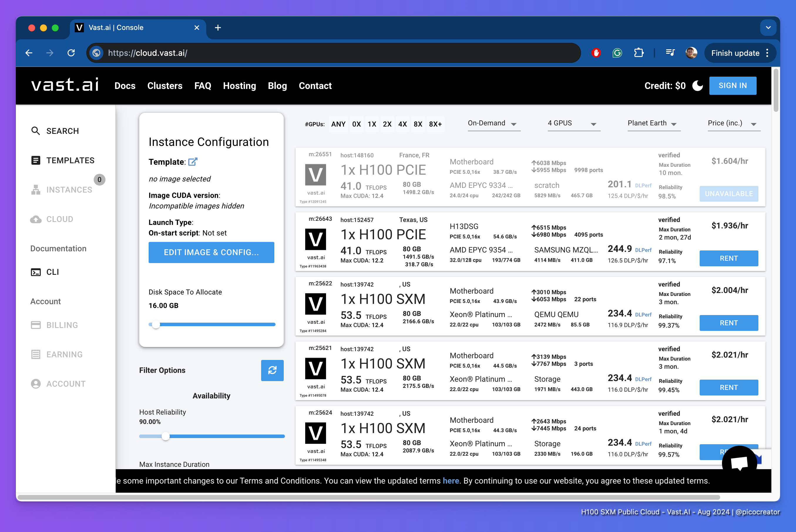796x532 pixels.
Task: Click the browser extensions puzzle icon
Action: point(639,53)
